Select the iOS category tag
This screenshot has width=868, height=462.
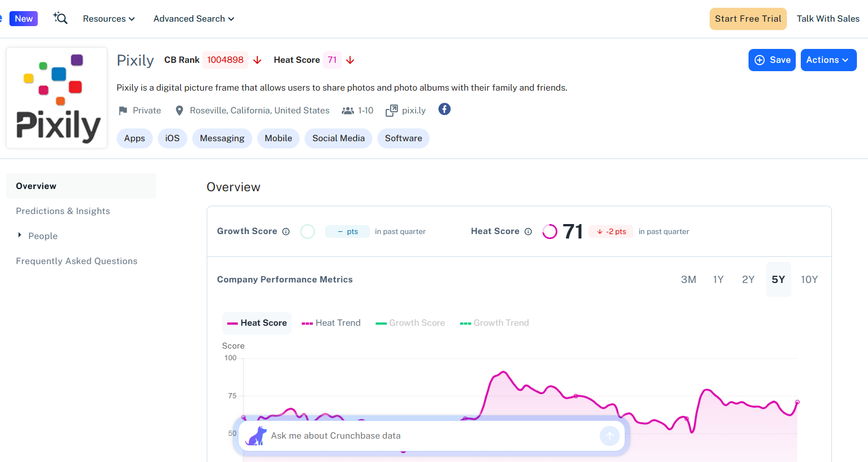[x=172, y=138]
